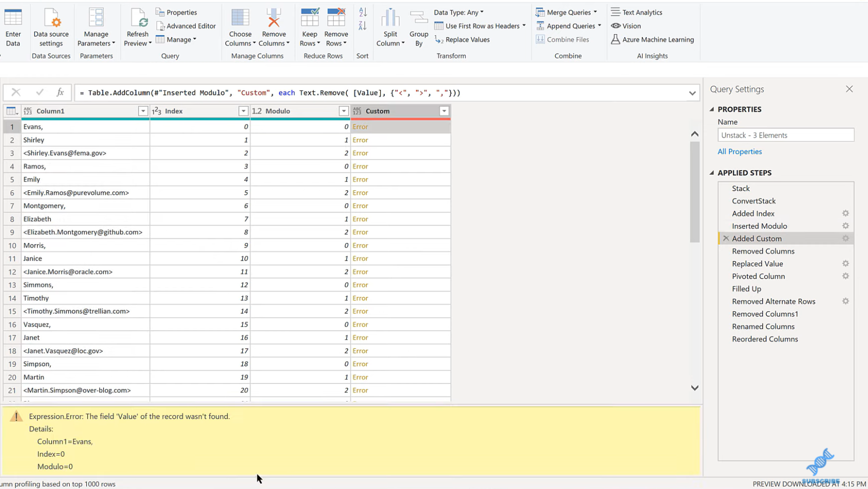The image size is (868, 489).
Task: Open the Advanced Editor
Action: (x=186, y=26)
